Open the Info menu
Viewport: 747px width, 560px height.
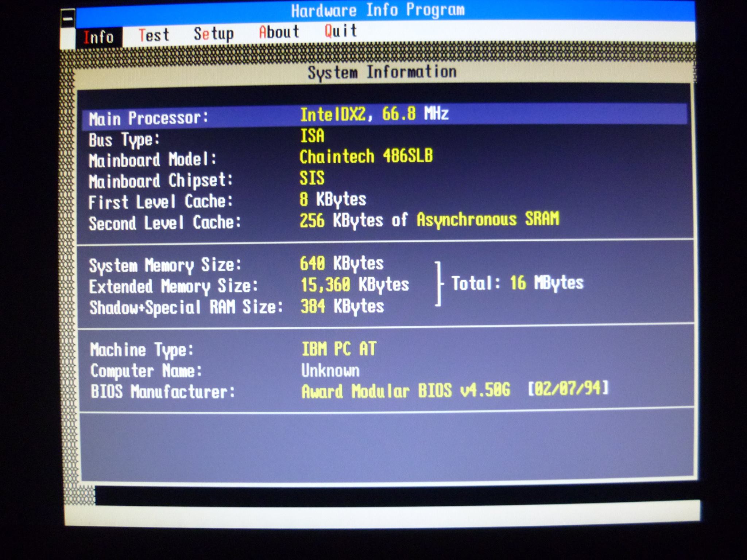[98, 37]
